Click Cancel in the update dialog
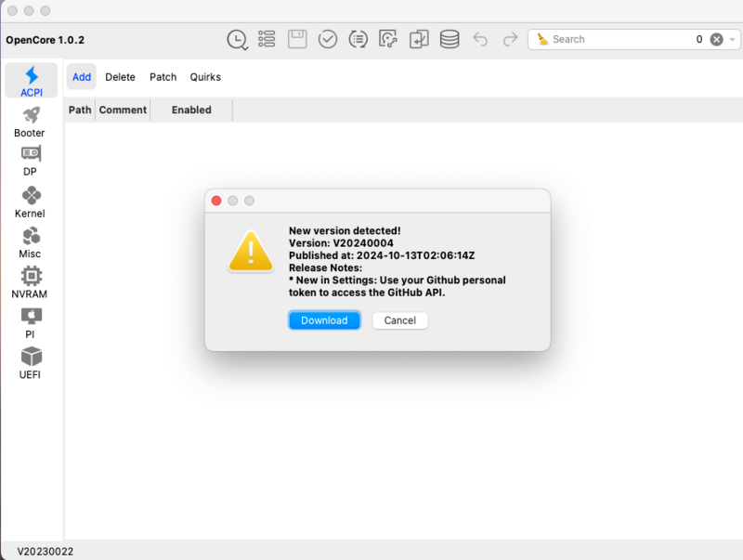The width and height of the screenshot is (743, 560). (x=400, y=320)
